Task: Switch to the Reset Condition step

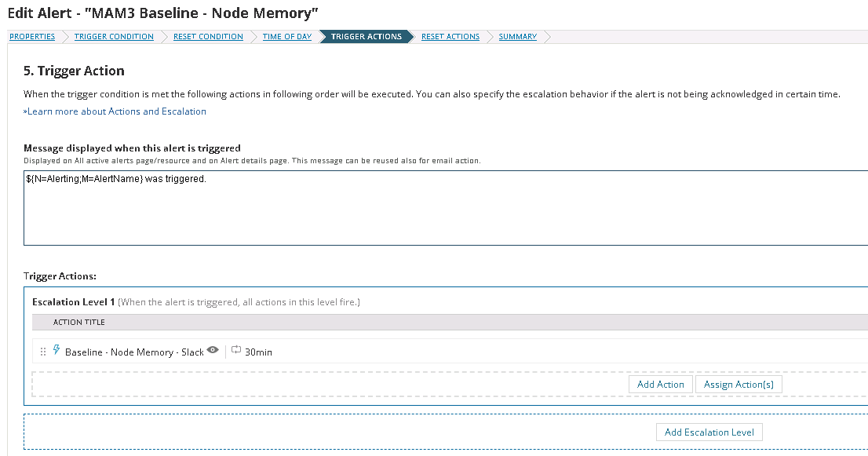Action: 208,37
